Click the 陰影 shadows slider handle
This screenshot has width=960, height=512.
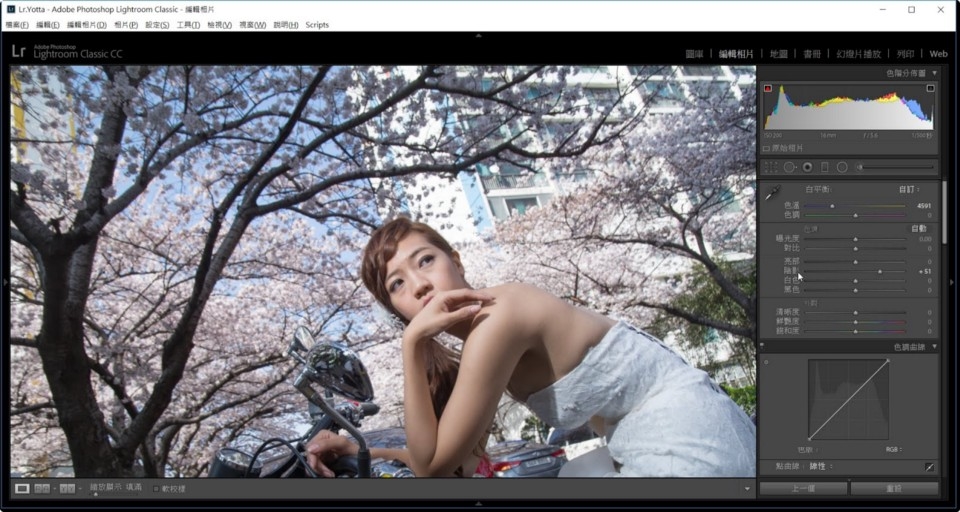click(880, 271)
